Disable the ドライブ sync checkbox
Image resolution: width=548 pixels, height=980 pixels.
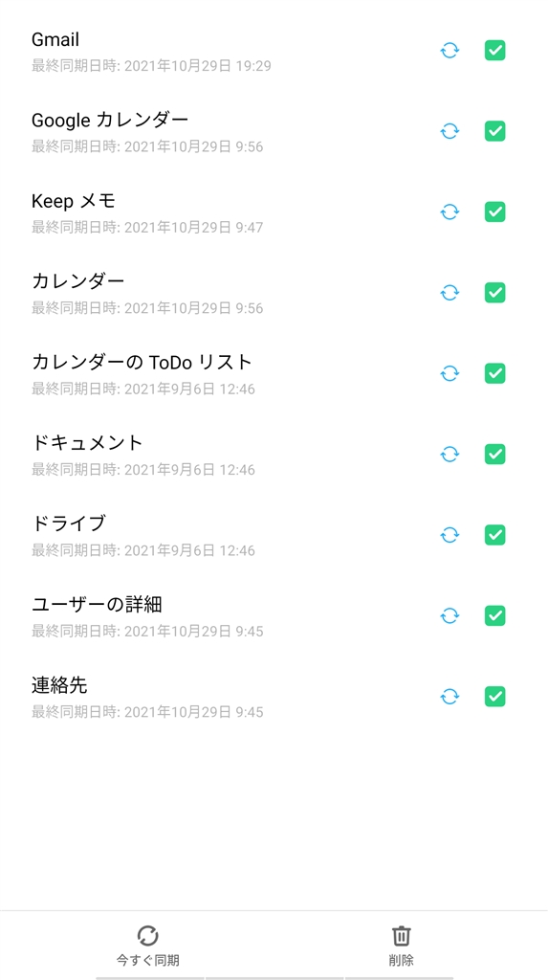click(494, 535)
